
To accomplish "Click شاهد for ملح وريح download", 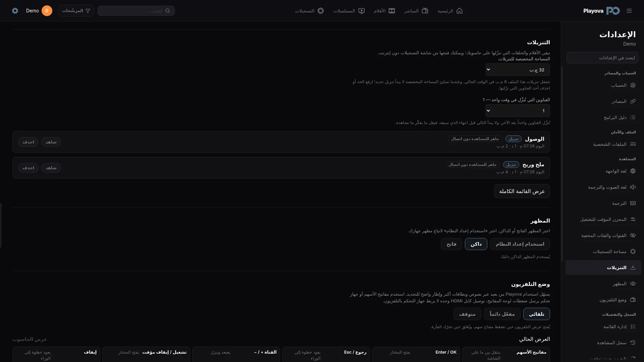I will (51, 168).
